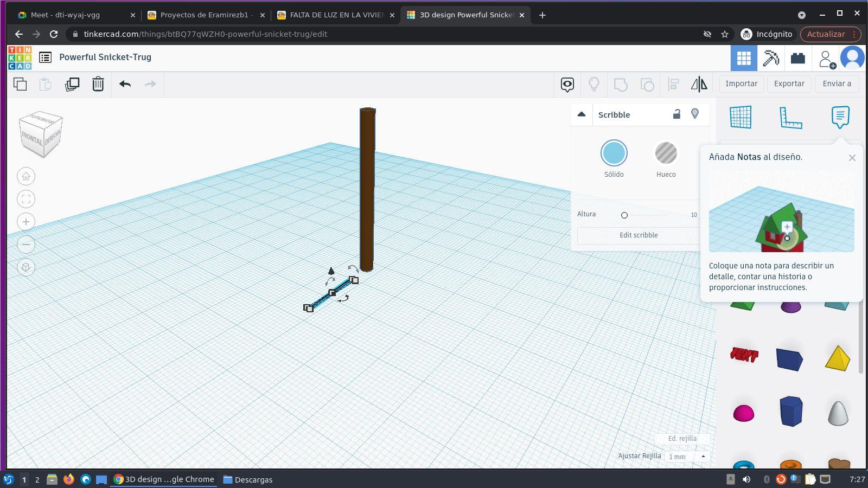868x488 pixels.
Task: Open the Ajustar Rejilla 1 mm dropdown
Action: point(687,457)
